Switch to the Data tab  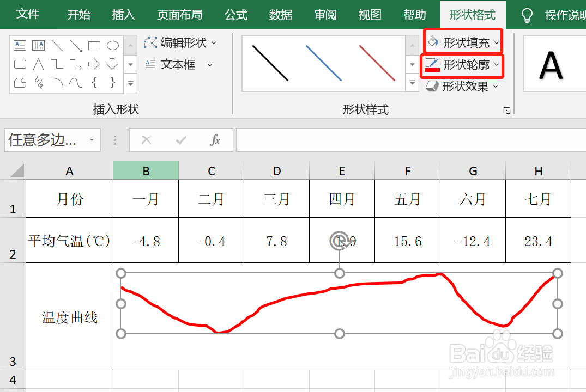[x=281, y=15]
